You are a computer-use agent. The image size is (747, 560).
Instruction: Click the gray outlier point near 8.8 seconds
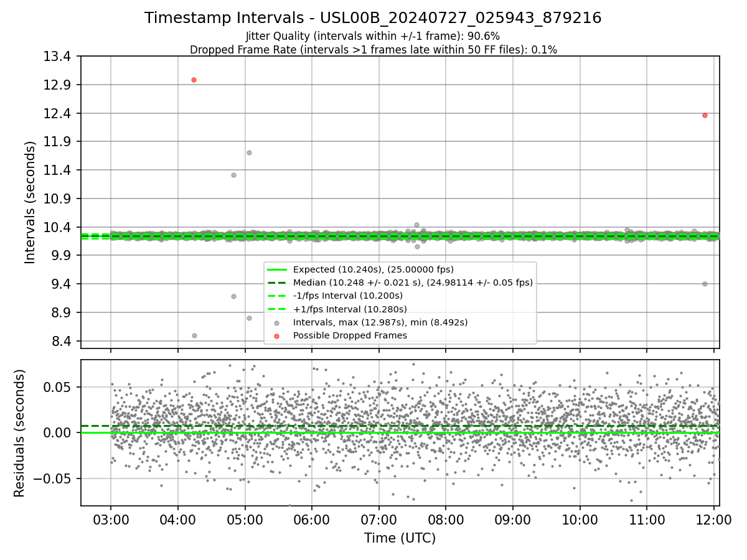coord(249,318)
